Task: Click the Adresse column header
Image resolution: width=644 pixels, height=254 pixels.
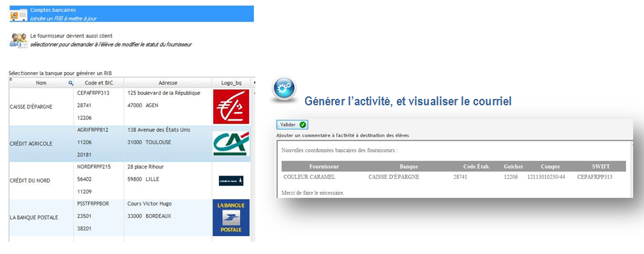Action: (168, 83)
